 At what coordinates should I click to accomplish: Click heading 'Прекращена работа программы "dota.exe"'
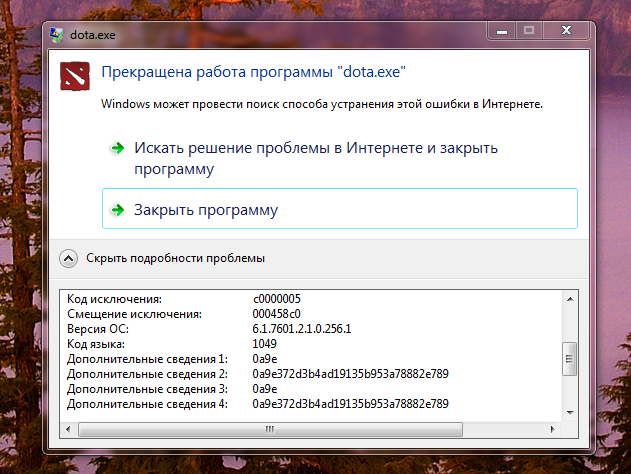click(x=253, y=72)
